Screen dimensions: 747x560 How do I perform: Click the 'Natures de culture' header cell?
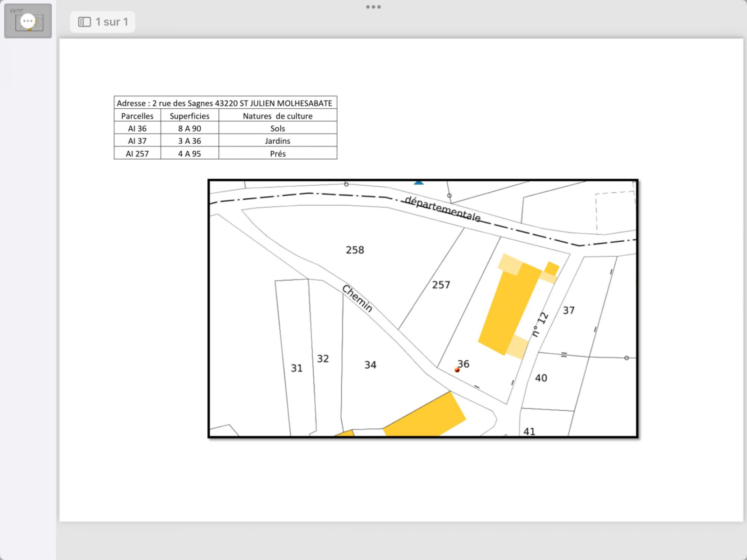click(277, 116)
